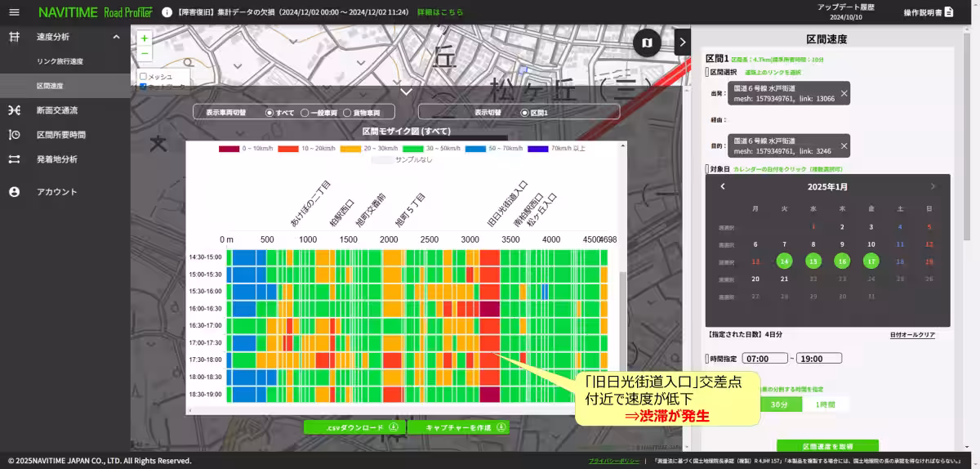980x469 pixels.
Task: Remove the 目的 link with X icon
Action: point(844,146)
